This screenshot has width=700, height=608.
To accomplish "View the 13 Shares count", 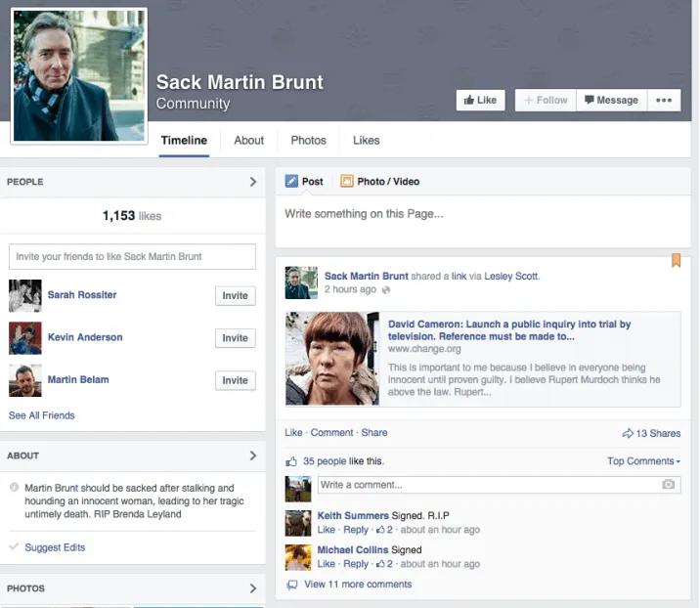I will click(658, 433).
